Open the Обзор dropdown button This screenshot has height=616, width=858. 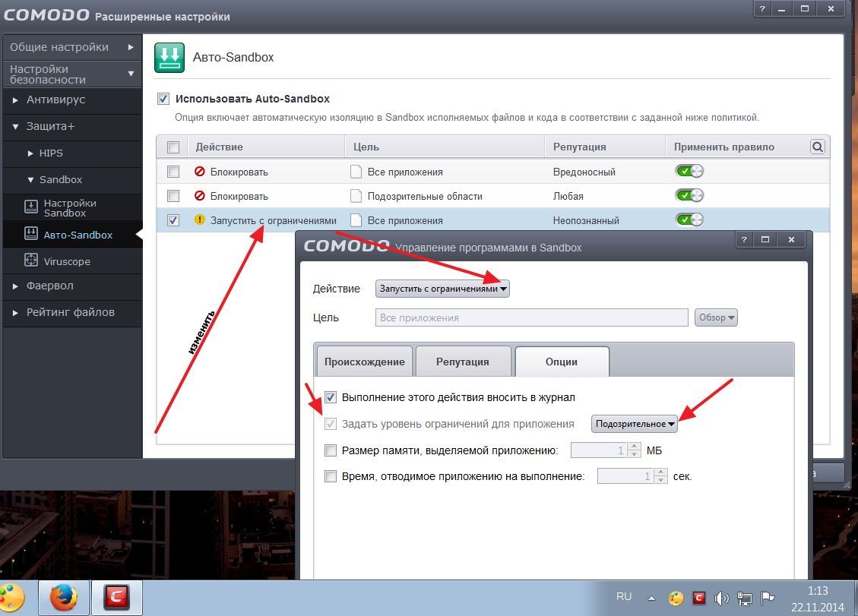click(x=716, y=317)
